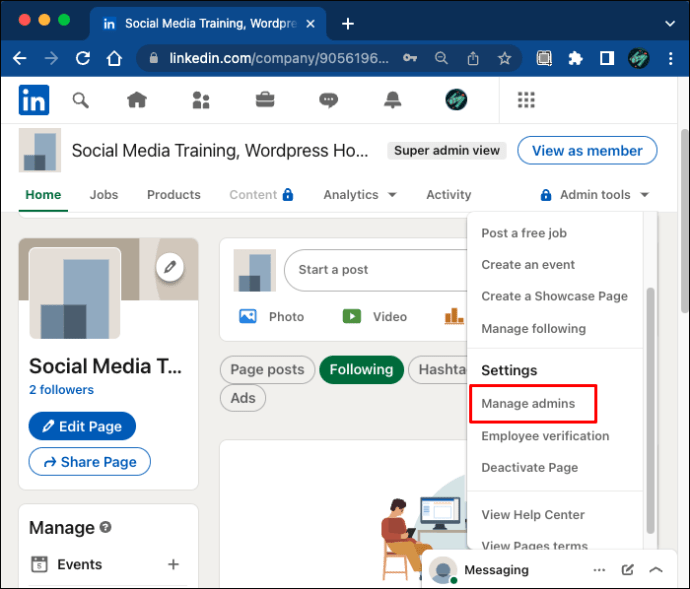This screenshot has width=690, height=589.
Task: Open Messaging speech bubble icon in navbar
Action: coord(328,99)
